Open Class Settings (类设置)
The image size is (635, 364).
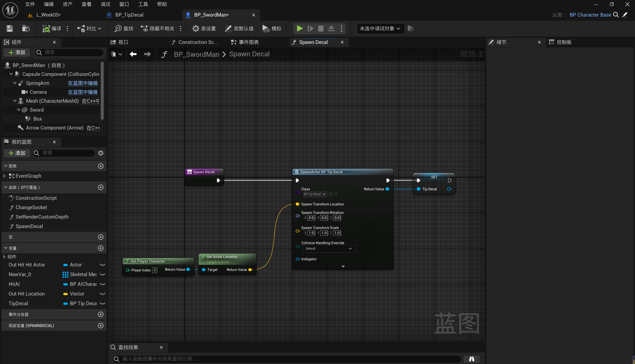204,29
